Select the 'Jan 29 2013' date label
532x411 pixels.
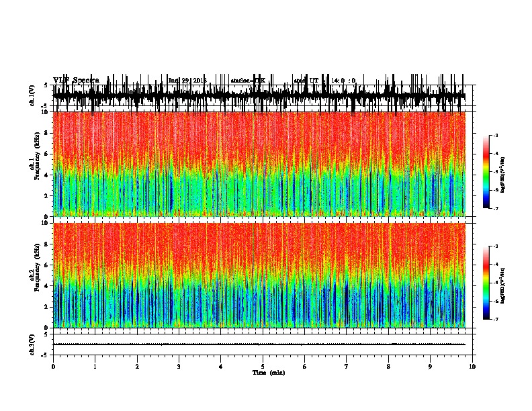pyautogui.click(x=187, y=81)
